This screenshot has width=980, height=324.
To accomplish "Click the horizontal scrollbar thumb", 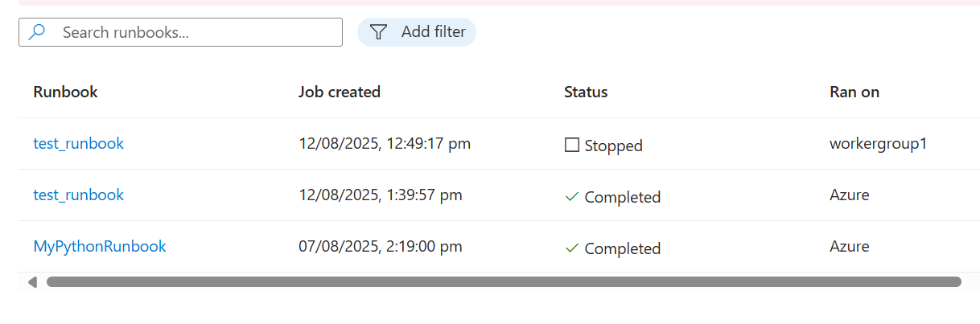I will [x=504, y=282].
